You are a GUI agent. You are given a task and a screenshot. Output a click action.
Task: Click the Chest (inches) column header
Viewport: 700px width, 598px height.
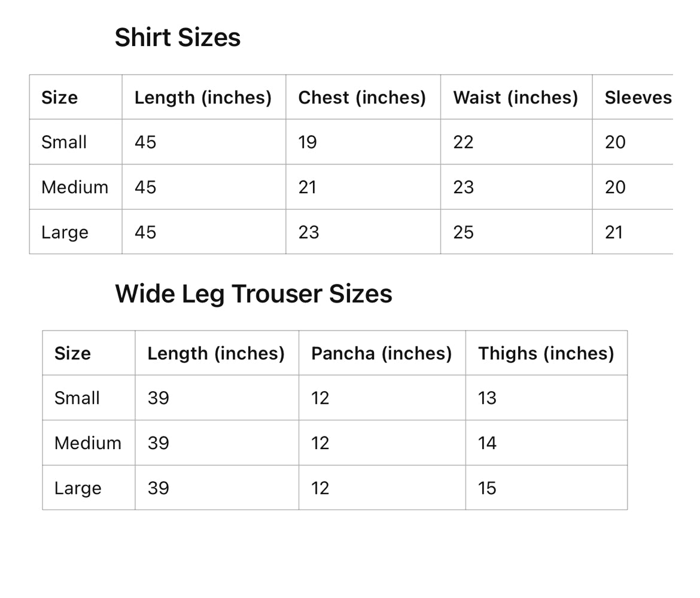[x=362, y=97]
